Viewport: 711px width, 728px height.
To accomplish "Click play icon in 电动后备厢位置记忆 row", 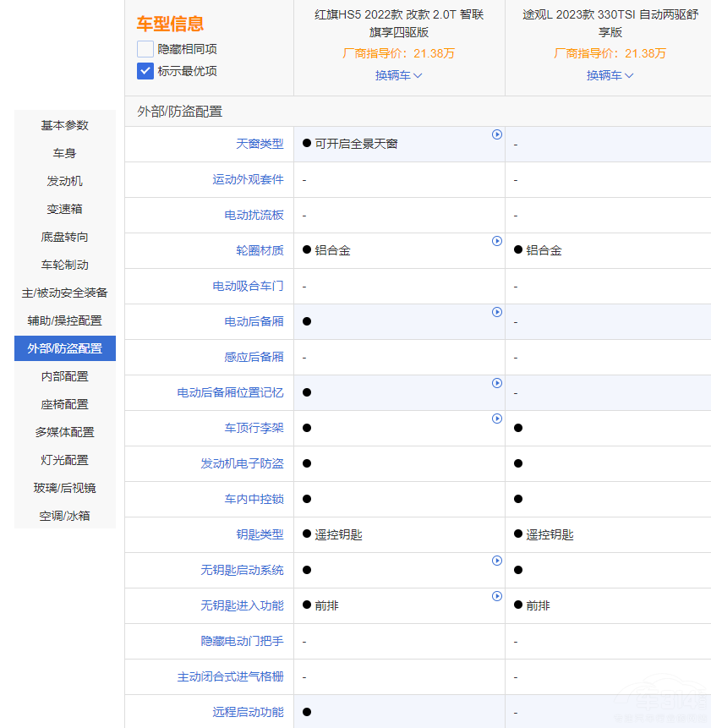I will click(497, 383).
